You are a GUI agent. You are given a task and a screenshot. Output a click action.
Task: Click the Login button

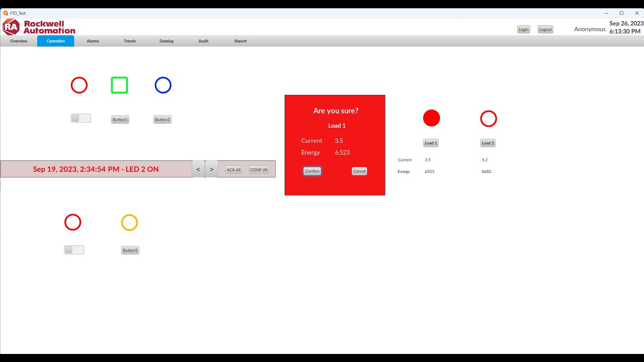click(x=524, y=29)
